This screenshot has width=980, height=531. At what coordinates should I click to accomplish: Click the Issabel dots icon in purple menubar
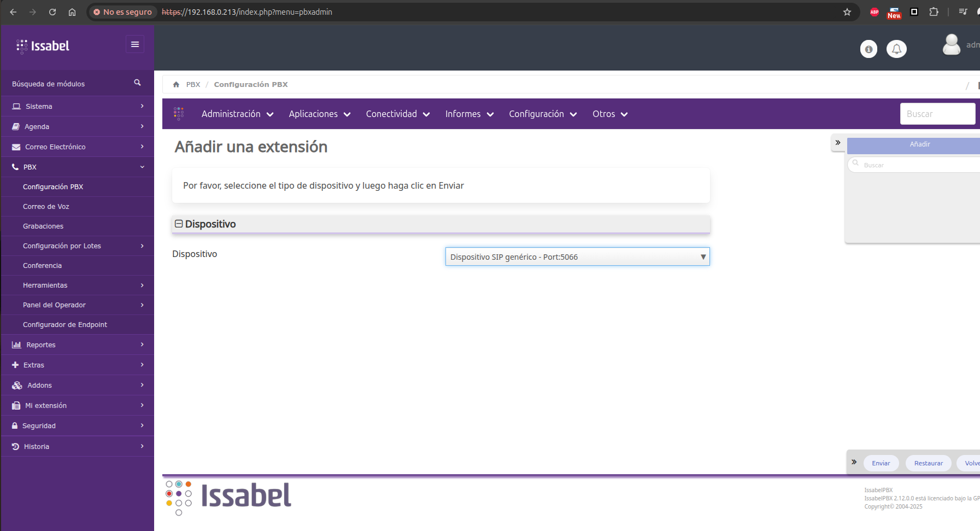coord(179,114)
